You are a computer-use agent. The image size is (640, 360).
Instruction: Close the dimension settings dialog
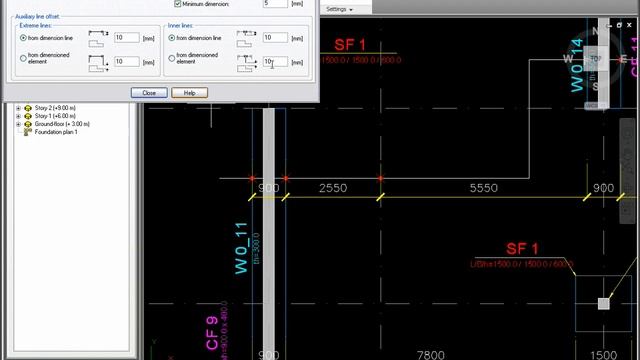click(x=149, y=93)
